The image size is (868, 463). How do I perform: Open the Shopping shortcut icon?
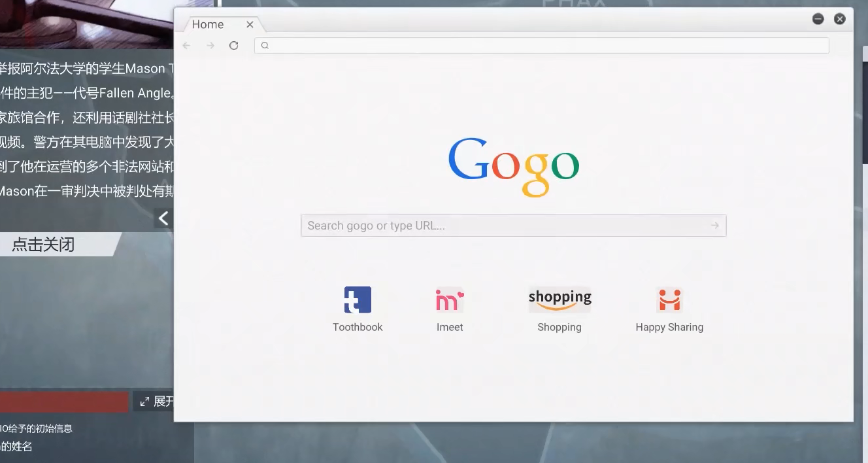coord(559,300)
